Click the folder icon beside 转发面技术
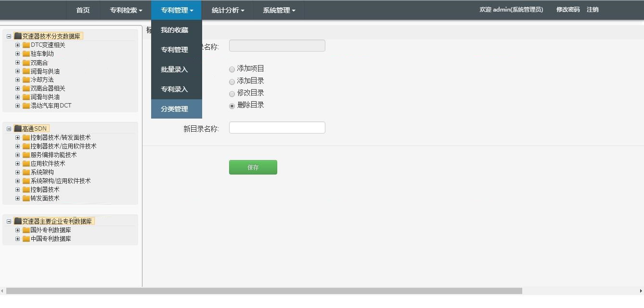This screenshot has height=308, width=644. coord(25,198)
